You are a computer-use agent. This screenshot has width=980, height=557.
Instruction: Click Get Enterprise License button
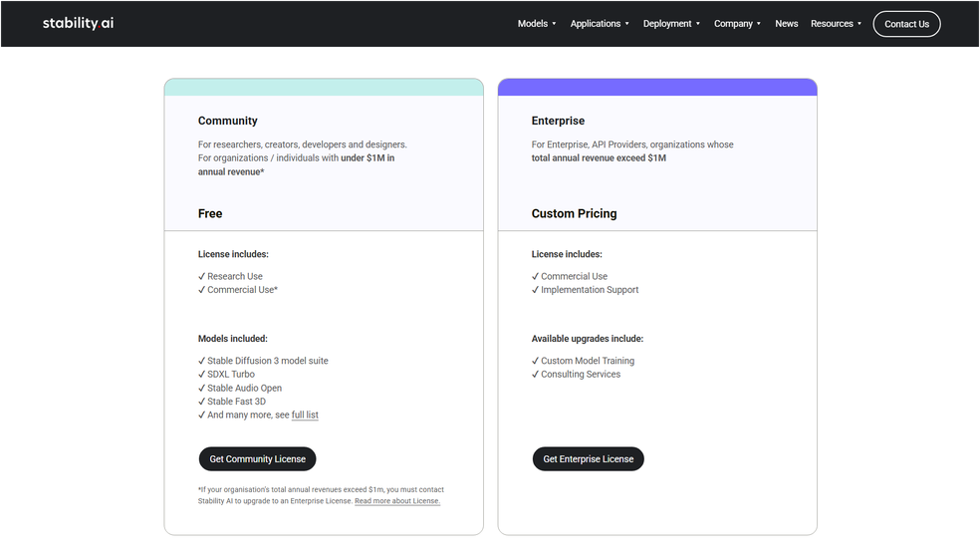588,459
